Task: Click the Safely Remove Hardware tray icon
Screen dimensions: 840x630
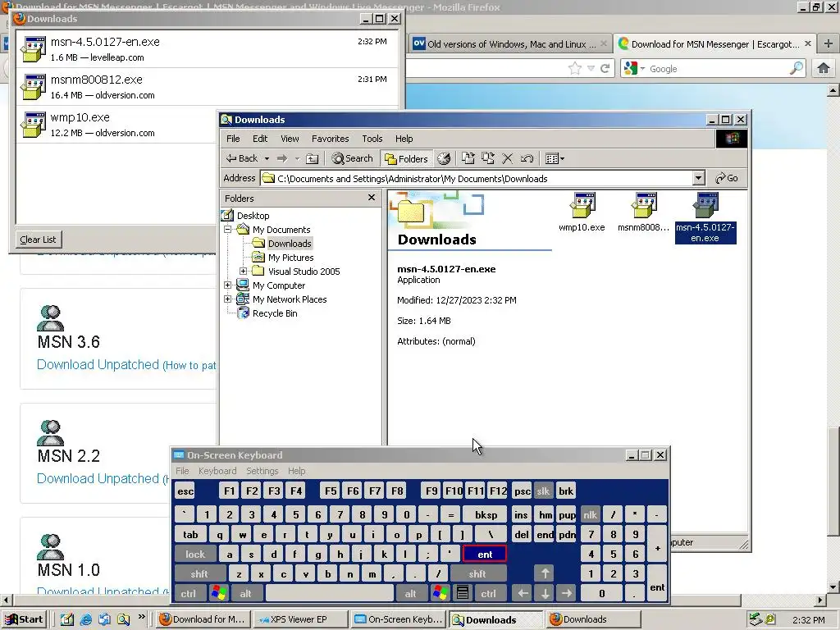Action: pyautogui.click(x=756, y=619)
